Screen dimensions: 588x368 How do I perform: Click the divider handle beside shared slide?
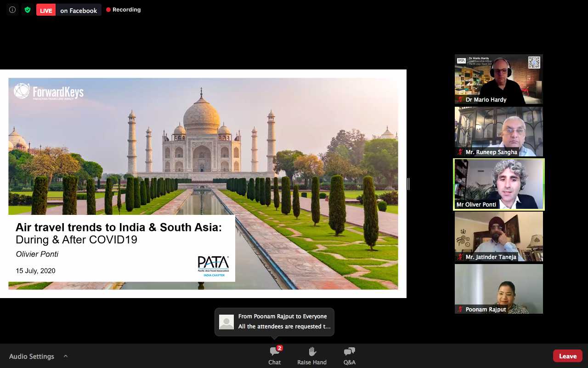pyautogui.click(x=408, y=184)
